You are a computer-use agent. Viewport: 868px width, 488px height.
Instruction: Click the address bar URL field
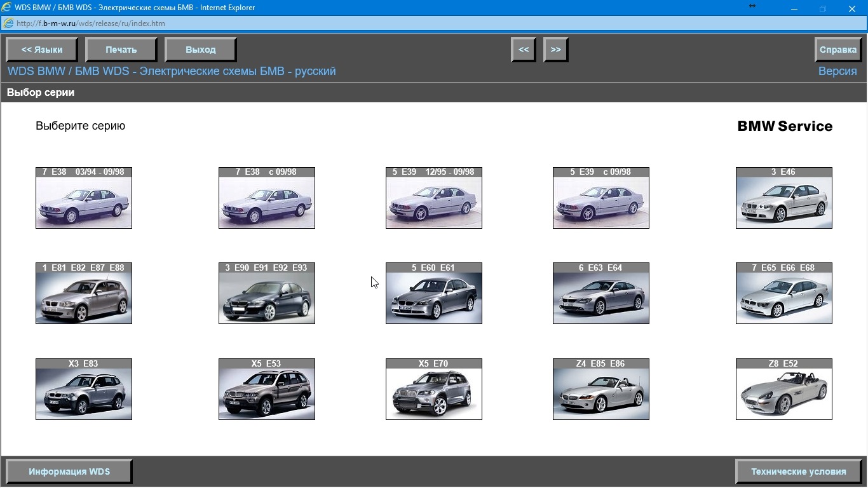point(434,24)
